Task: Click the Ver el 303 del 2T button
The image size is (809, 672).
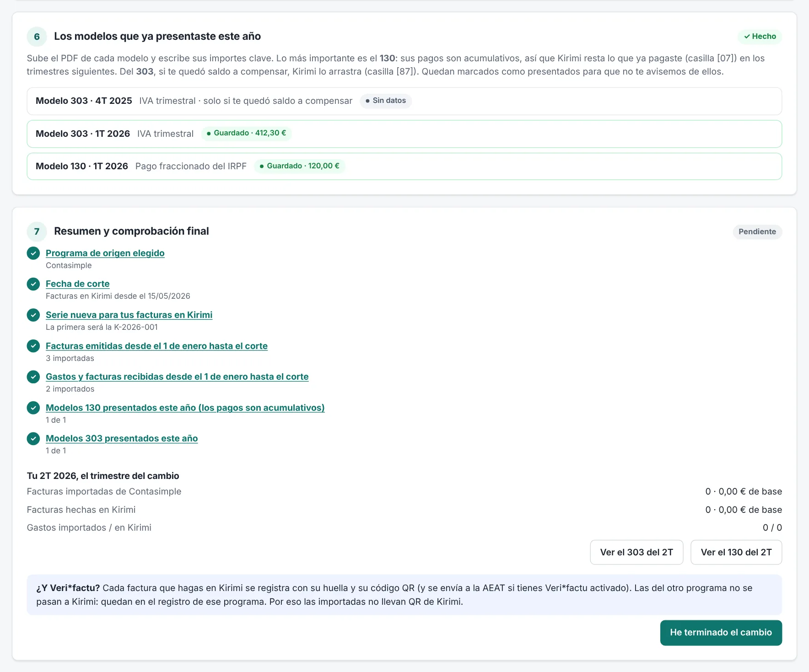Action: [636, 552]
